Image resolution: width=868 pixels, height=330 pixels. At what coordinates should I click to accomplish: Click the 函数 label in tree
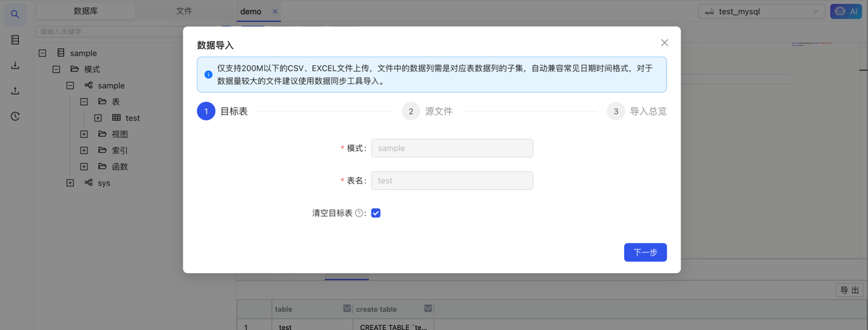pos(120,167)
